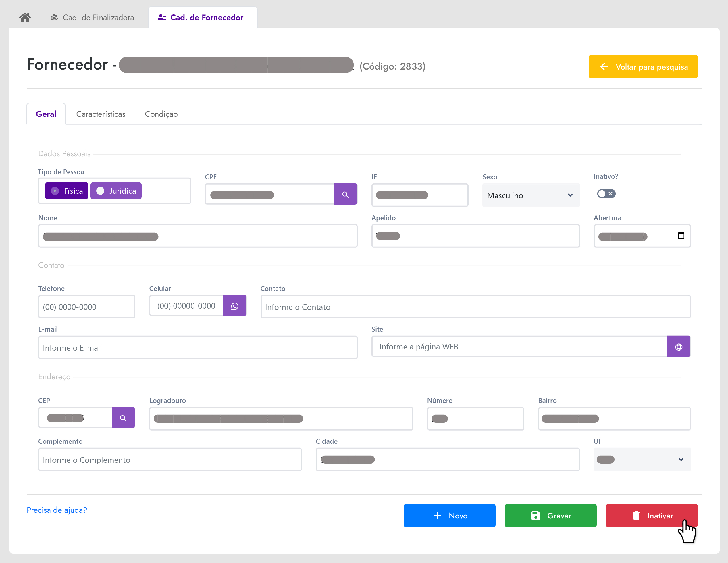Focus the E-mail input field
This screenshot has height=563, width=728.
coord(198,347)
